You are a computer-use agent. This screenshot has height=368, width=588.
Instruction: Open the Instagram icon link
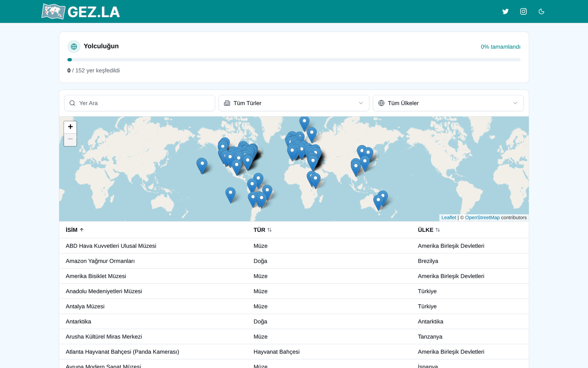point(523,11)
